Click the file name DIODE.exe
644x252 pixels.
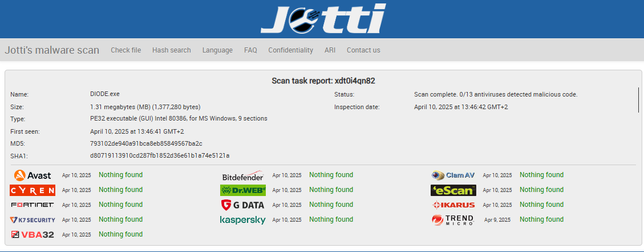click(105, 94)
